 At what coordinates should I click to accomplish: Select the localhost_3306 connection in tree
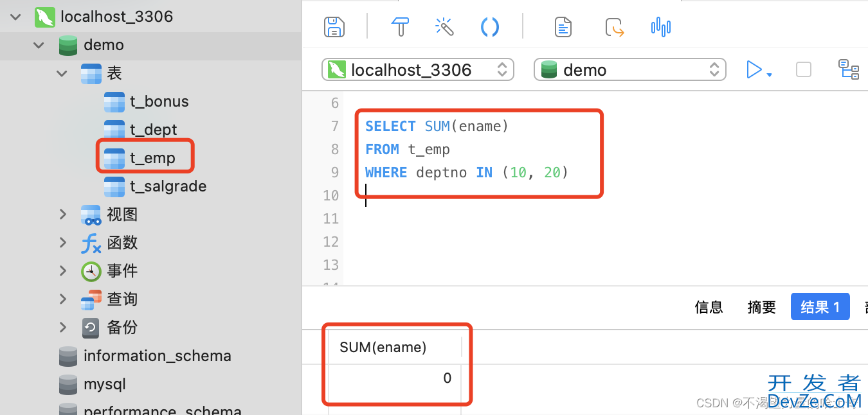pos(116,17)
